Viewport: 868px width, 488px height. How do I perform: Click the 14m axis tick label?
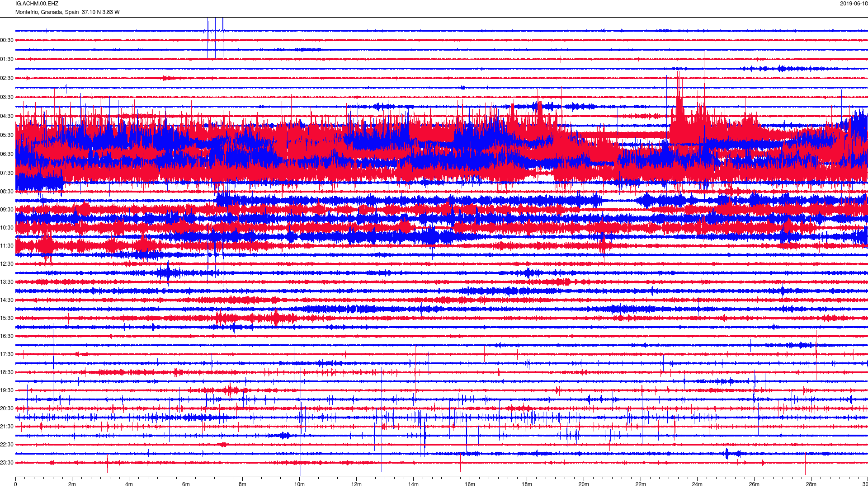[413, 484]
